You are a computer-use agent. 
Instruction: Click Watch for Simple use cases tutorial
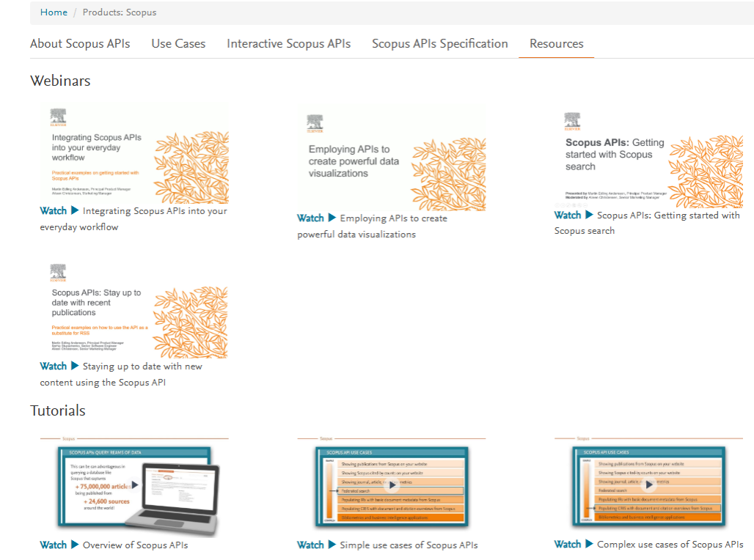(311, 545)
